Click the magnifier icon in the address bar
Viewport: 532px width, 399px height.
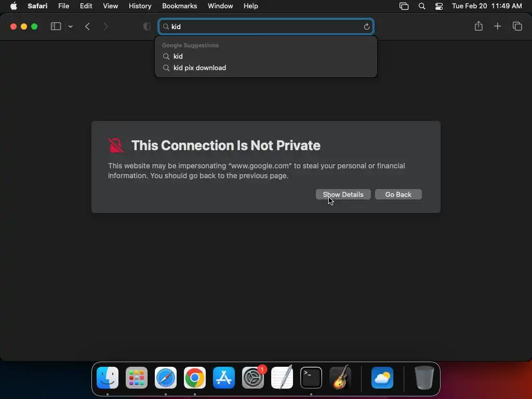(166, 26)
